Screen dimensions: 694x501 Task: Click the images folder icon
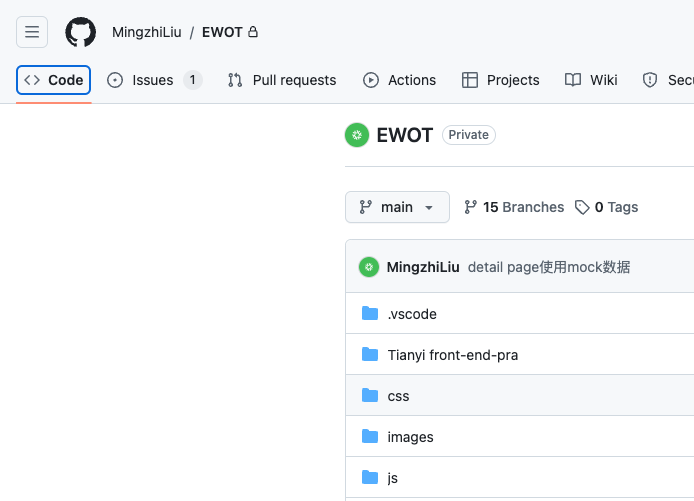(370, 436)
